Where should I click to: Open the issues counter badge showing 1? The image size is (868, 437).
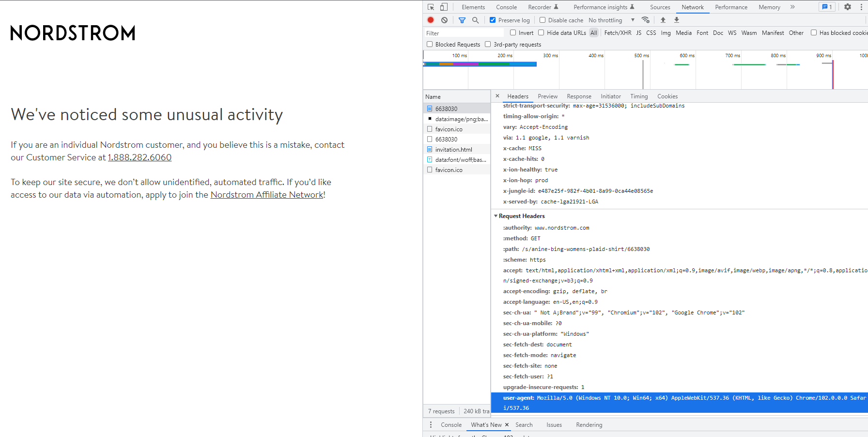pos(827,7)
